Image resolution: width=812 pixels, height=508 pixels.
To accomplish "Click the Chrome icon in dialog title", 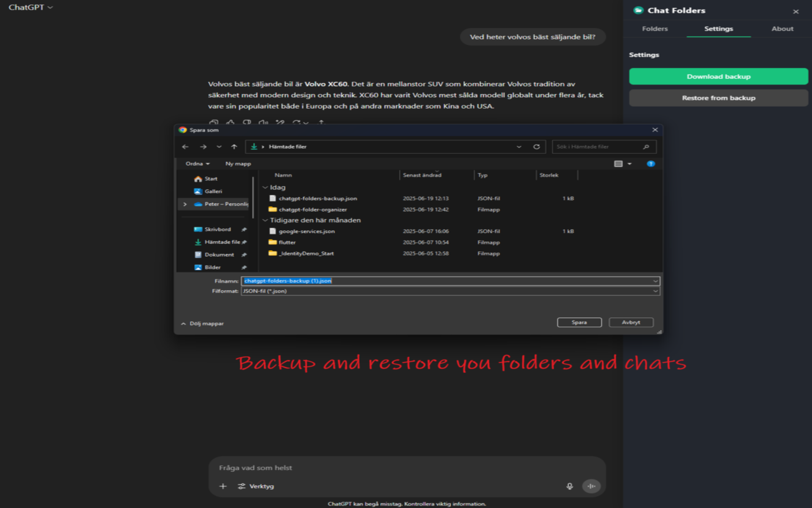I will pos(183,130).
